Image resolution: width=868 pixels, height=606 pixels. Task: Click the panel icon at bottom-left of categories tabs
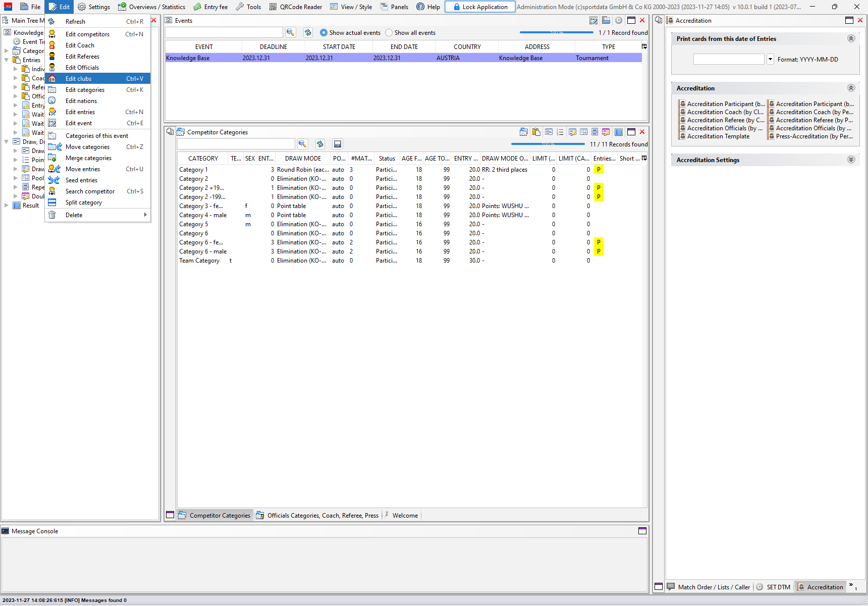[x=170, y=515]
